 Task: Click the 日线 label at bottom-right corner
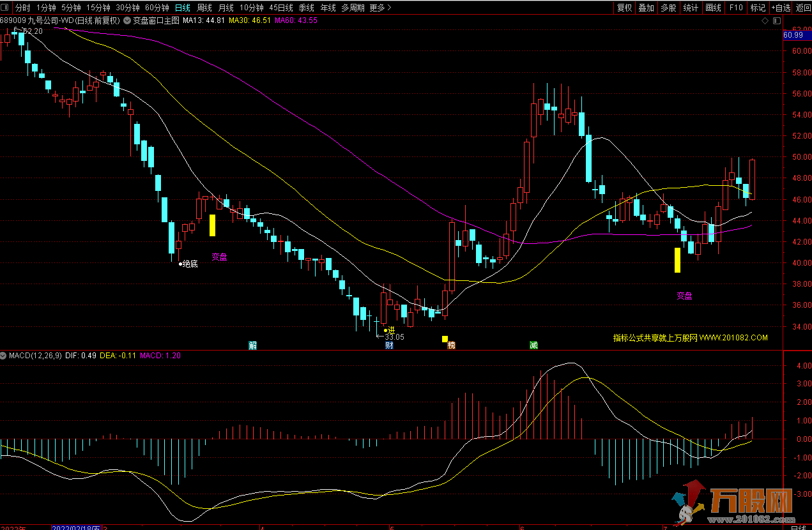pos(799,528)
